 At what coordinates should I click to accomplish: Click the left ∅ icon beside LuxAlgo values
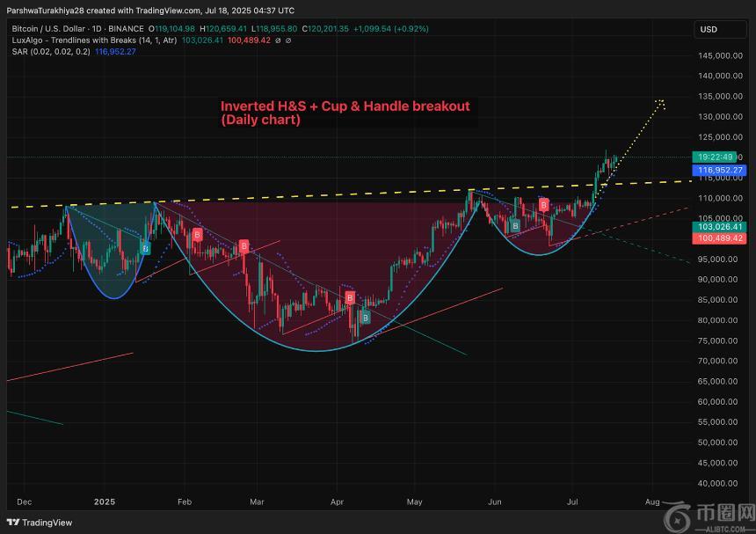pos(277,40)
